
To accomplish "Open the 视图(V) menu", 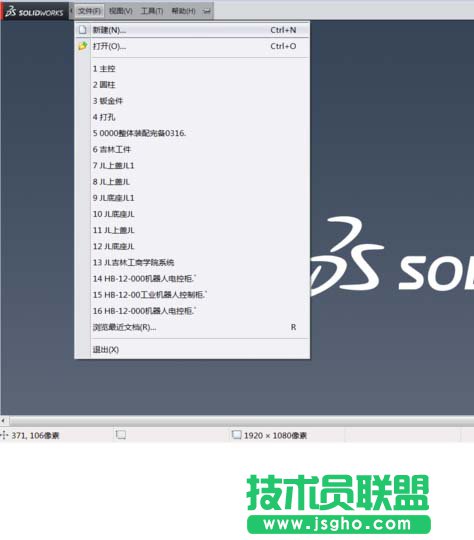I will coord(121,11).
